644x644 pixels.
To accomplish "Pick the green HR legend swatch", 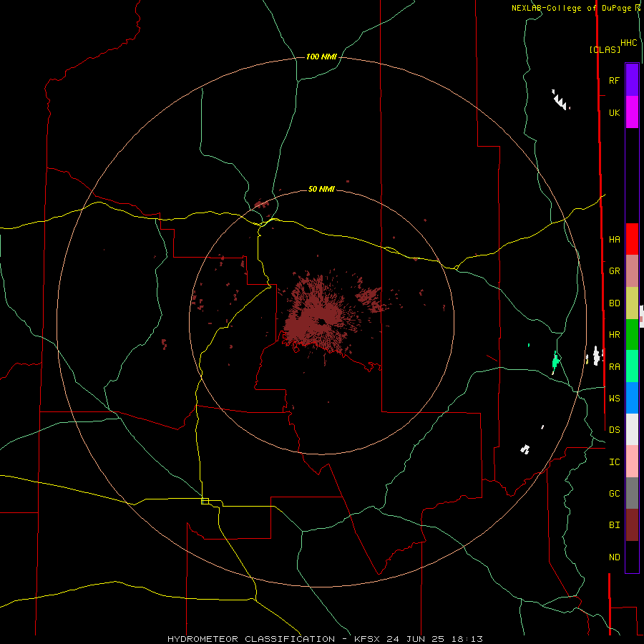I will pyautogui.click(x=632, y=335).
